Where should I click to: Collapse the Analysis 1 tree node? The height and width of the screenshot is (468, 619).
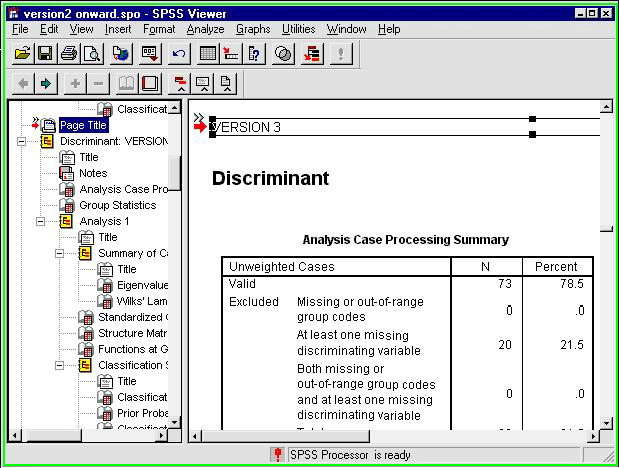40,221
